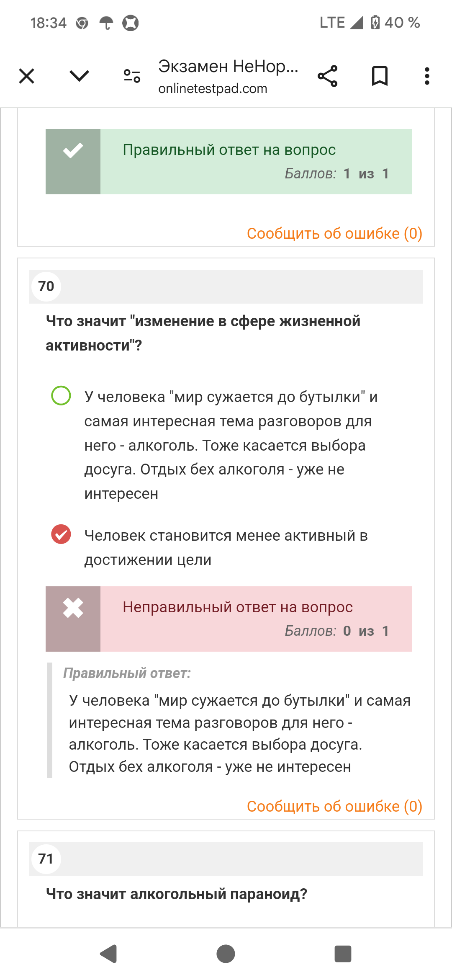Collapse the tab with the down chevron
Screen dimensions: 452x980
pos(79,76)
